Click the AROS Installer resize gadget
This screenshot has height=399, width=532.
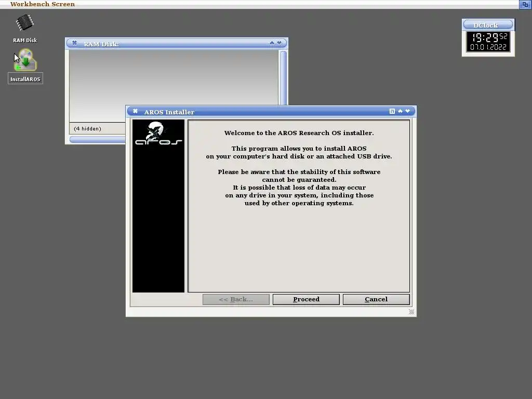click(411, 312)
